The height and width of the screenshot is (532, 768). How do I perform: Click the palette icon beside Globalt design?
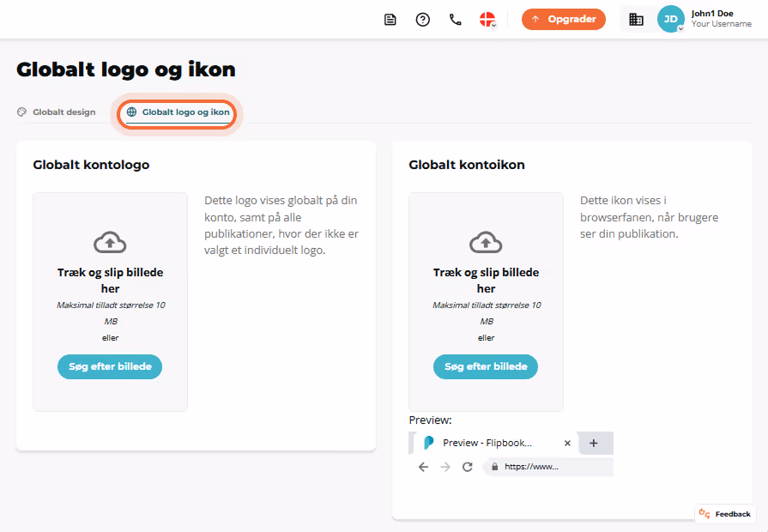pyautogui.click(x=21, y=112)
